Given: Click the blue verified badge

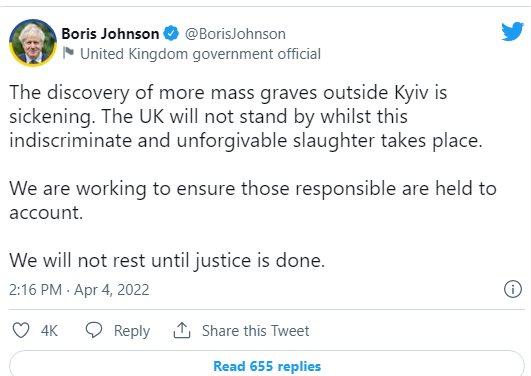Looking at the screenshot, I should 171,34.
